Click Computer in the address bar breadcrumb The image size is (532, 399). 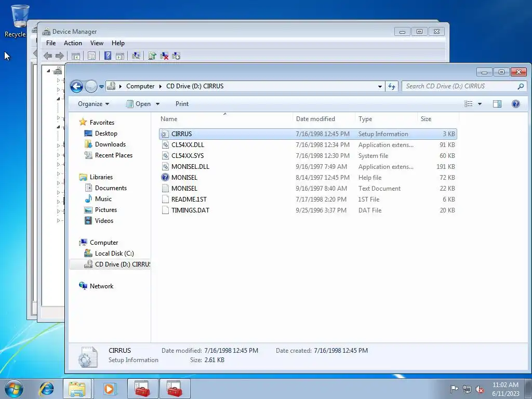click(140, 86)
